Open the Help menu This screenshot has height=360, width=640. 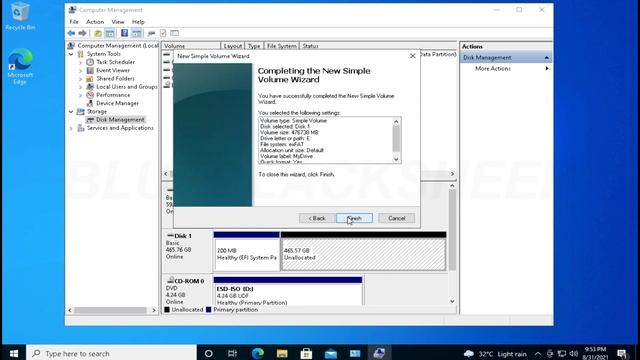tap(138, 22)
